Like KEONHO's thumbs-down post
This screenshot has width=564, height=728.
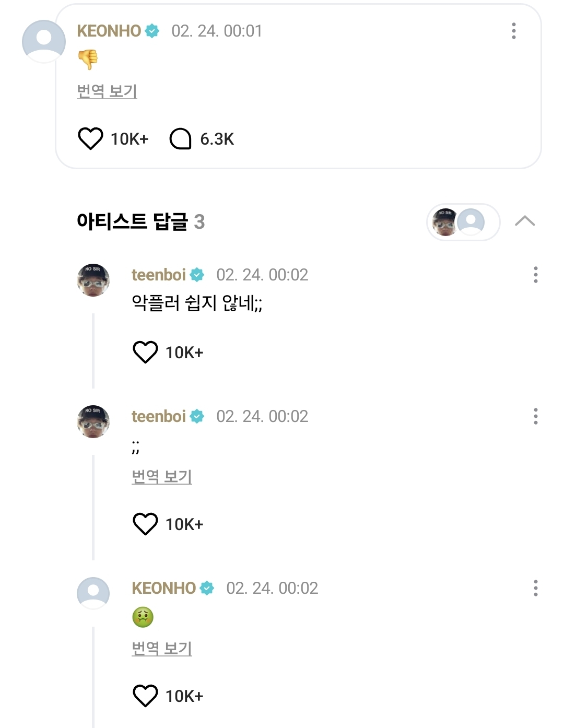click(x=90, y=139)
